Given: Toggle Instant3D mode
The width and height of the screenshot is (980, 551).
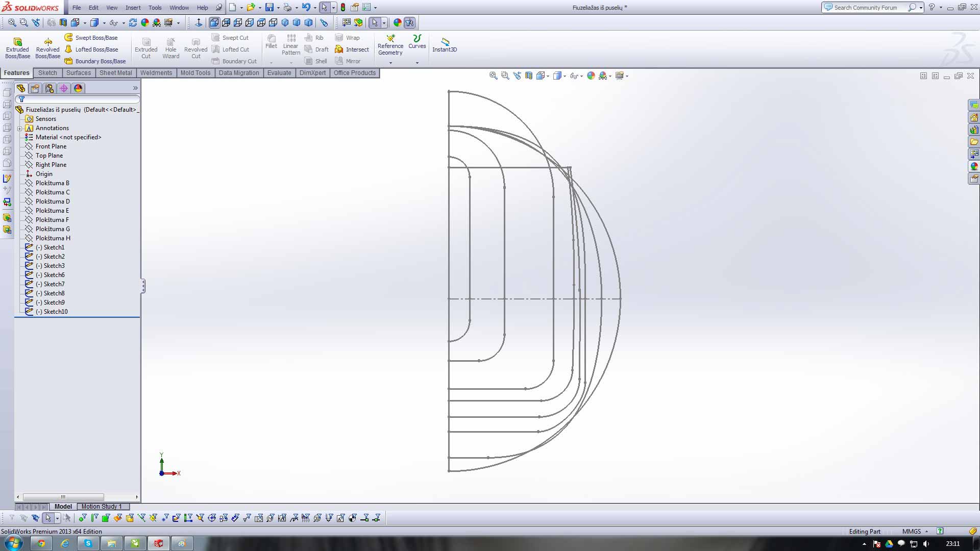Looking at the screenshot, I should [445, 44].
